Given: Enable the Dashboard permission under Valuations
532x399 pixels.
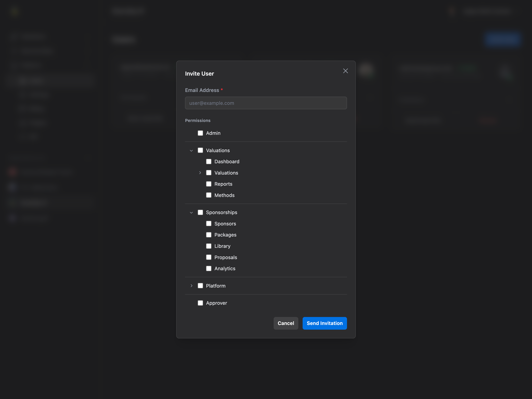Looking at the screenshot, I should [x=209, y=162].
